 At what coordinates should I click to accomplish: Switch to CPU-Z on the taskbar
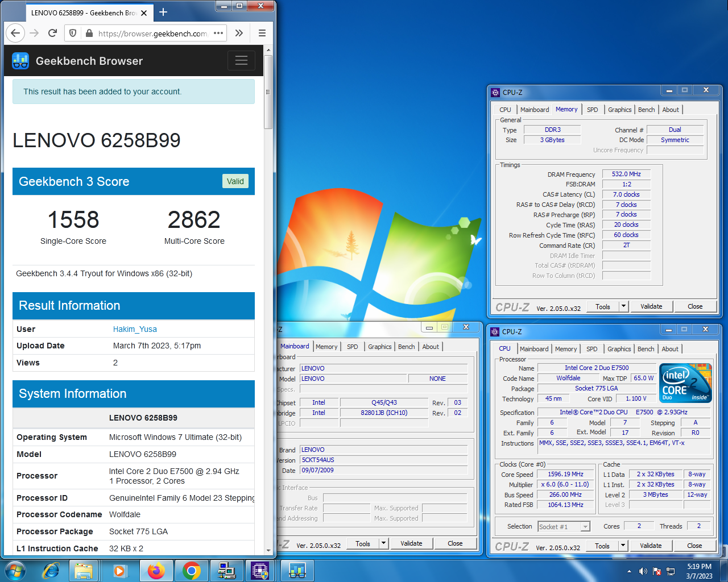click(260, 571)
